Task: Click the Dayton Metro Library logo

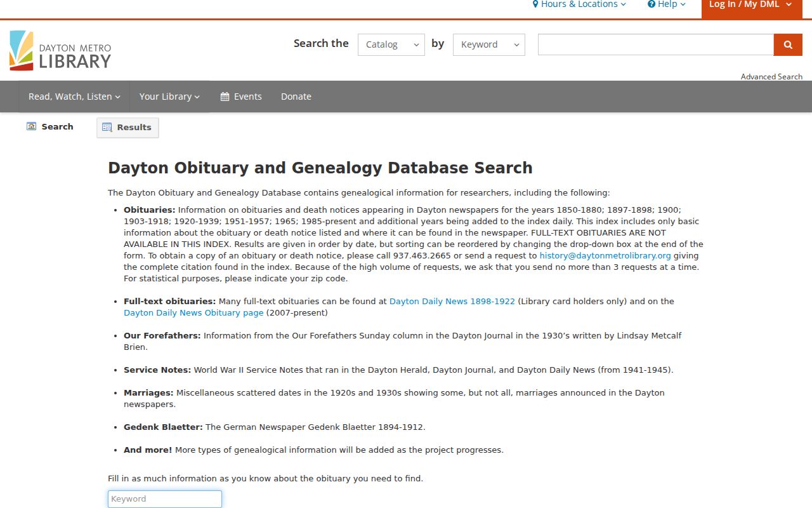Action: click(x=60, y=50)
